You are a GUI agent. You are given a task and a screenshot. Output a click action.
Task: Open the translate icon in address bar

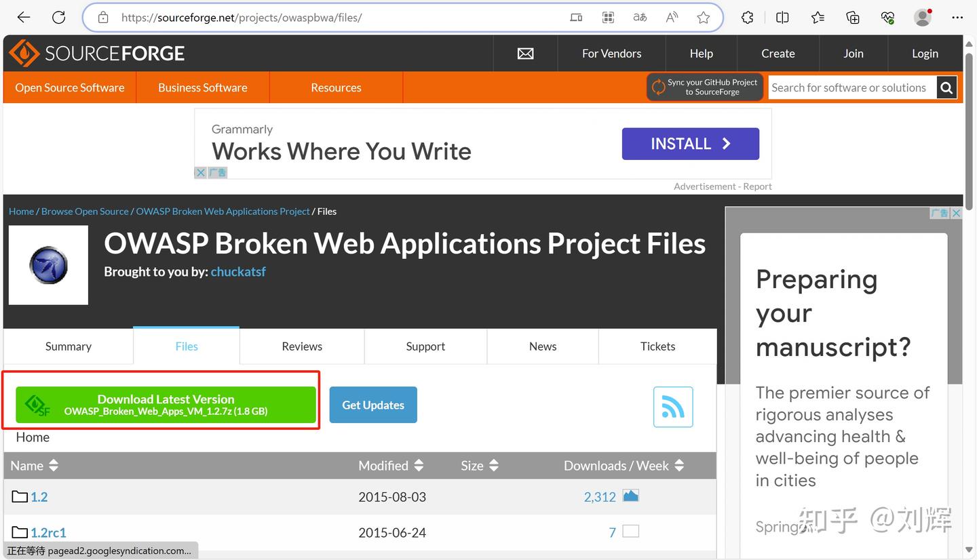click(640, 18)
